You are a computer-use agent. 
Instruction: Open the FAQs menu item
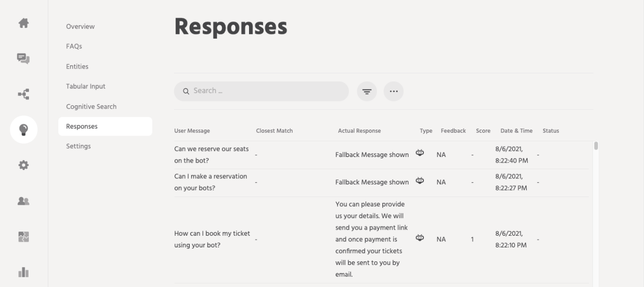(x=74, y=47)
